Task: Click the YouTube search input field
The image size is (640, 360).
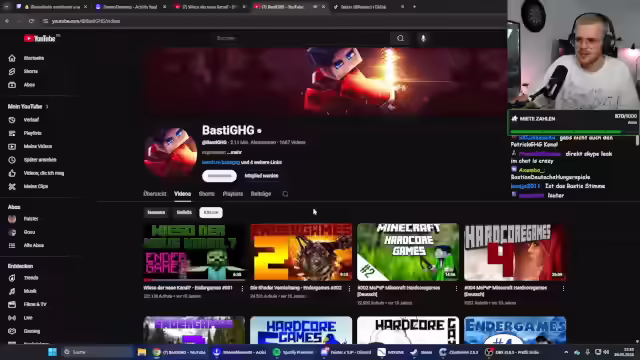Action: 301,38
